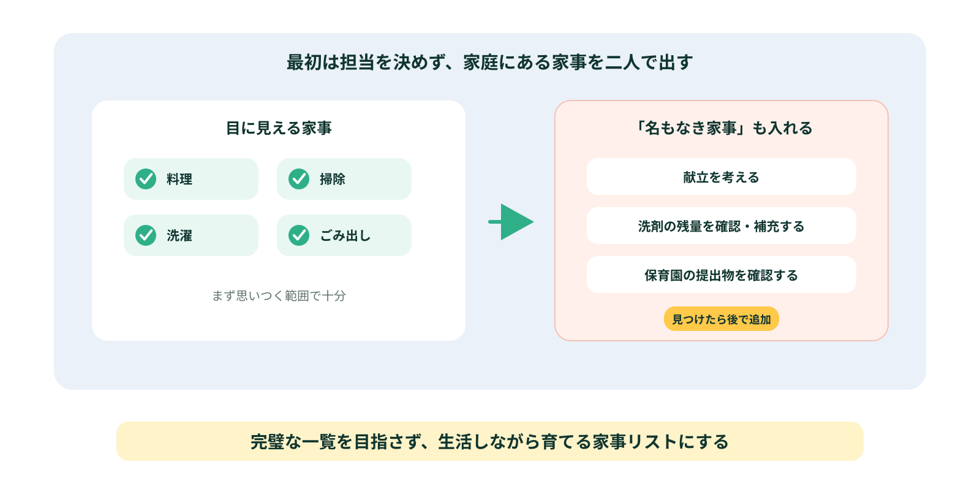The height and width of the screenshot is (478, 980).
Task: Select the ごみ出し chore chip
Action: 344,235
